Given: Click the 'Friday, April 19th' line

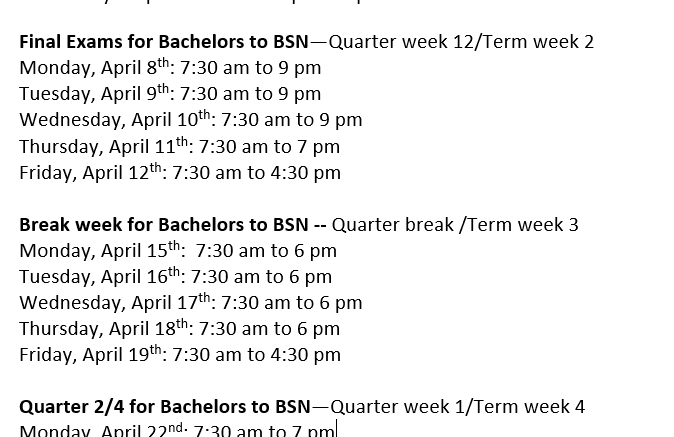Looking at the screenshot, I should tap(180, 355).
